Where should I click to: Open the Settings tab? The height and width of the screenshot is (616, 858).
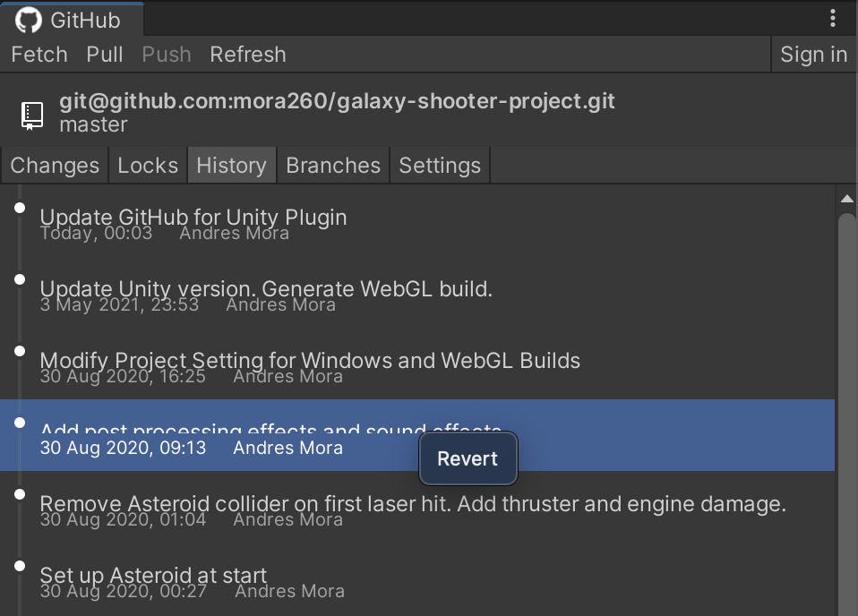tap(440, 166)
